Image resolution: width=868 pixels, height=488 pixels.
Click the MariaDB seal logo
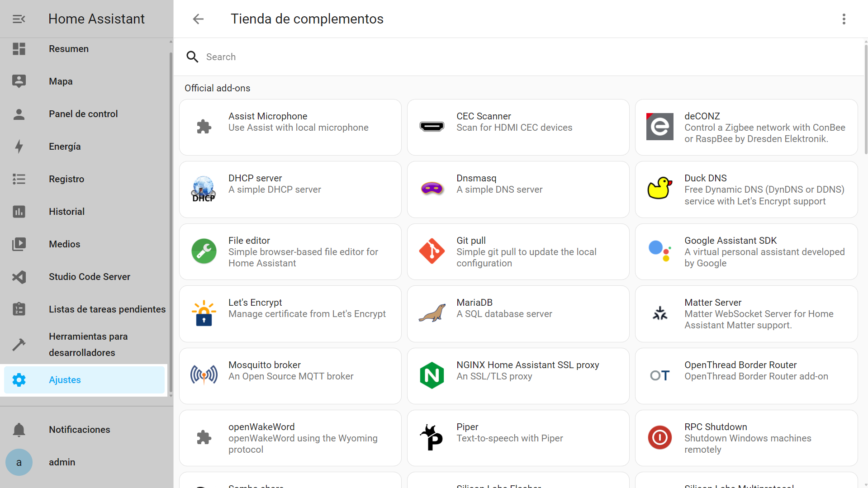432,313
